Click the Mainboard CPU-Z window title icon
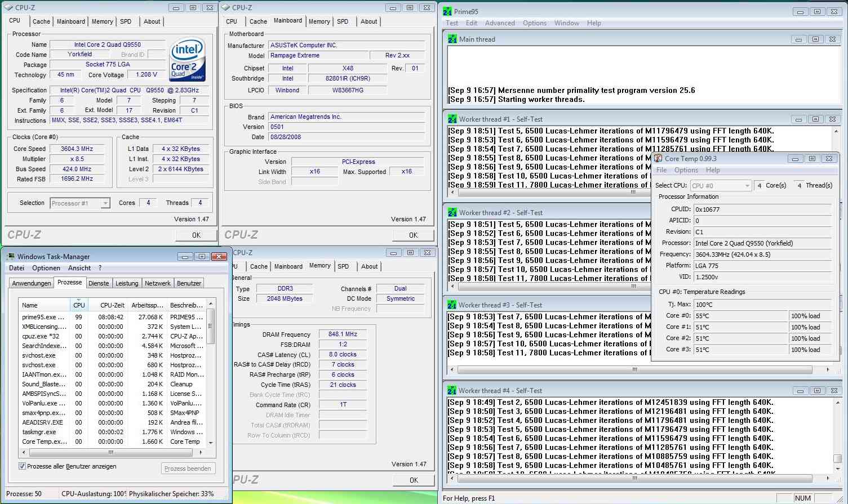 pyautogui.click(x=226, y=7)
